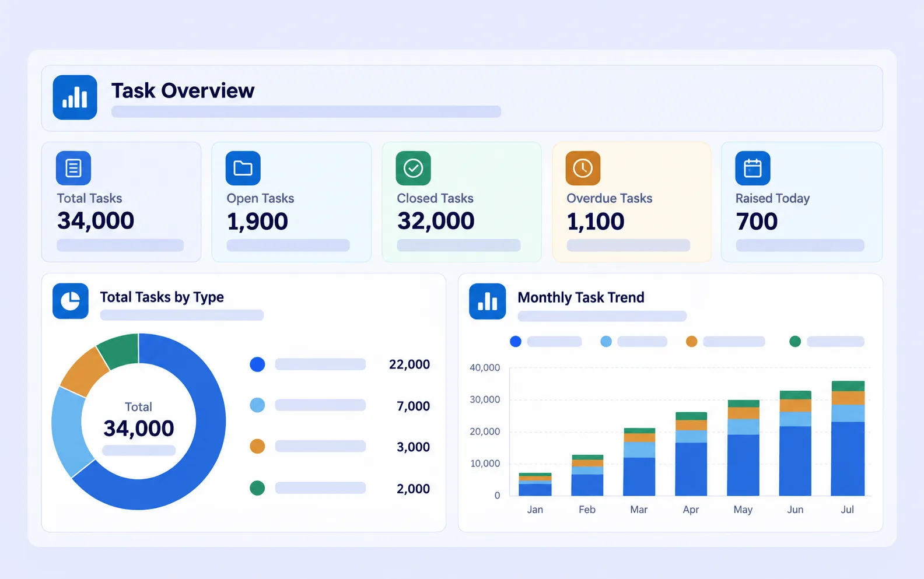Click the 7,000 value in the type legend
Viewport: 924px width, 579px height.
(x=413, y=406)
